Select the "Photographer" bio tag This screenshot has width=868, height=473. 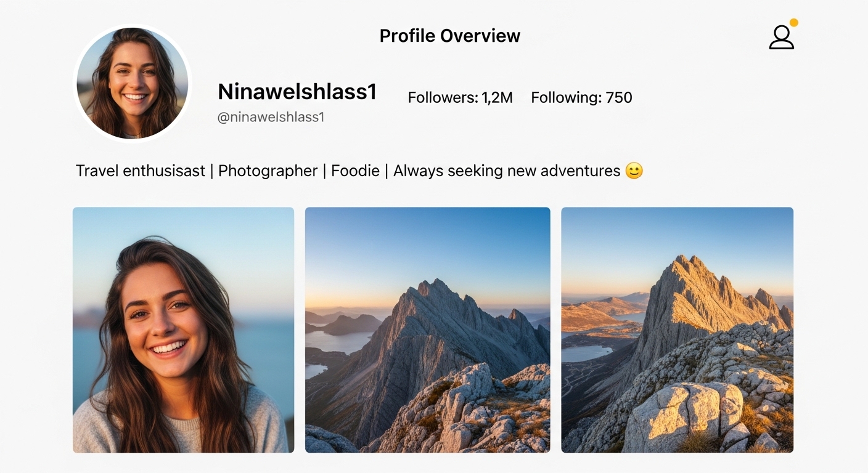click(x=268, y=171)
